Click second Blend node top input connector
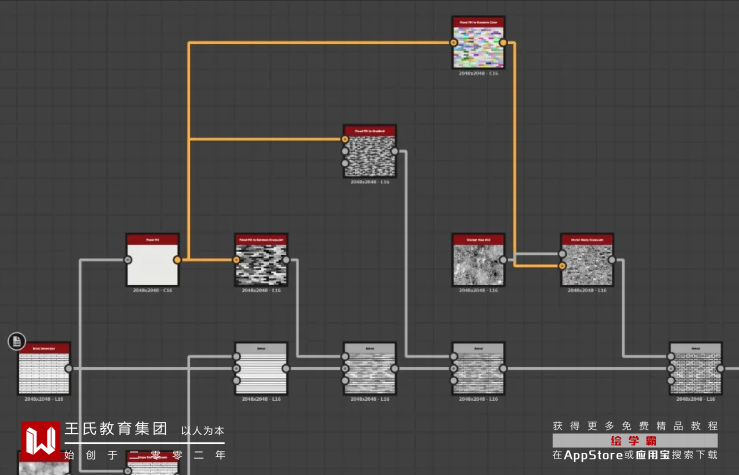Viewport: 739px width, 475px height. (345, 356)
